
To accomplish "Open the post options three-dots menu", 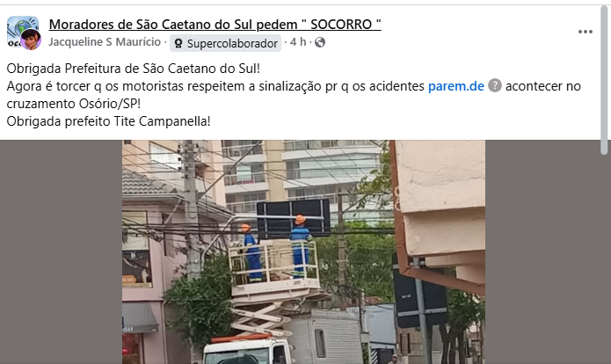I will [x=585, y=32].
